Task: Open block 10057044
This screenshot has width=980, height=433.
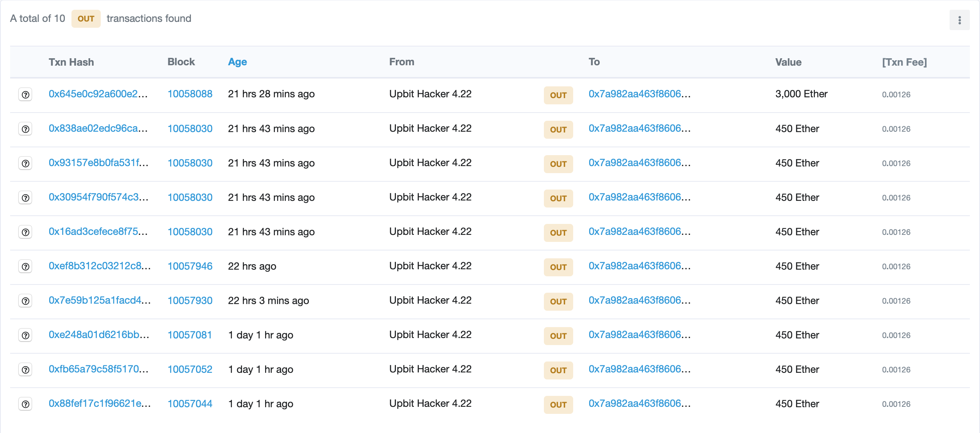Action: point(190,404)
